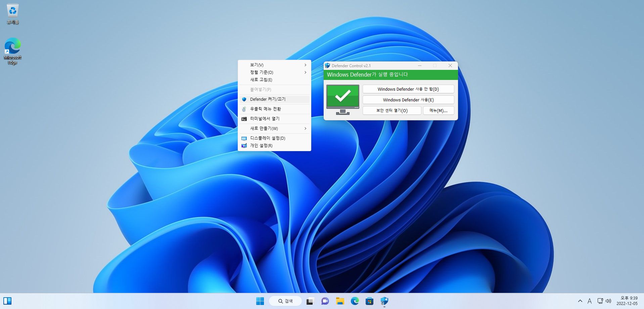Open the 메뉴(M)... button
The image size is (644, 309).
coord(439,111)
